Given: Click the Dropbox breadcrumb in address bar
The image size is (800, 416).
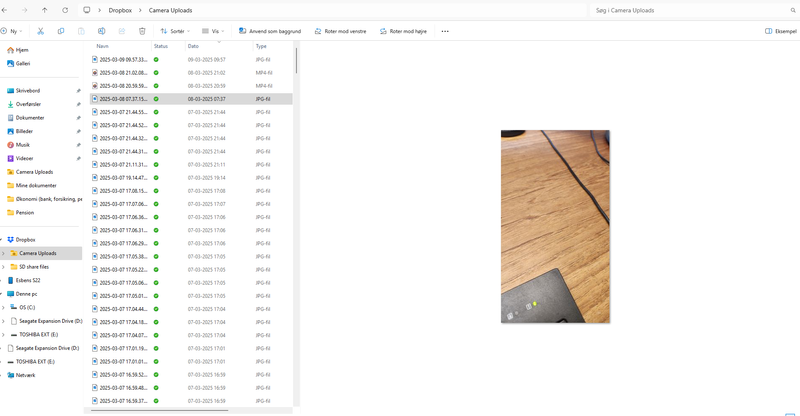Looking at the screenshot, I should [120, 10].
